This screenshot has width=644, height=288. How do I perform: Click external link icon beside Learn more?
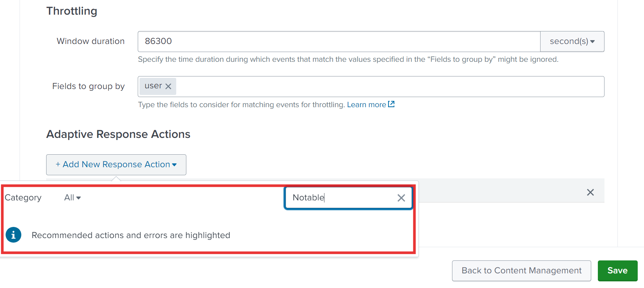pyautogui.click(x=391, y=104)
